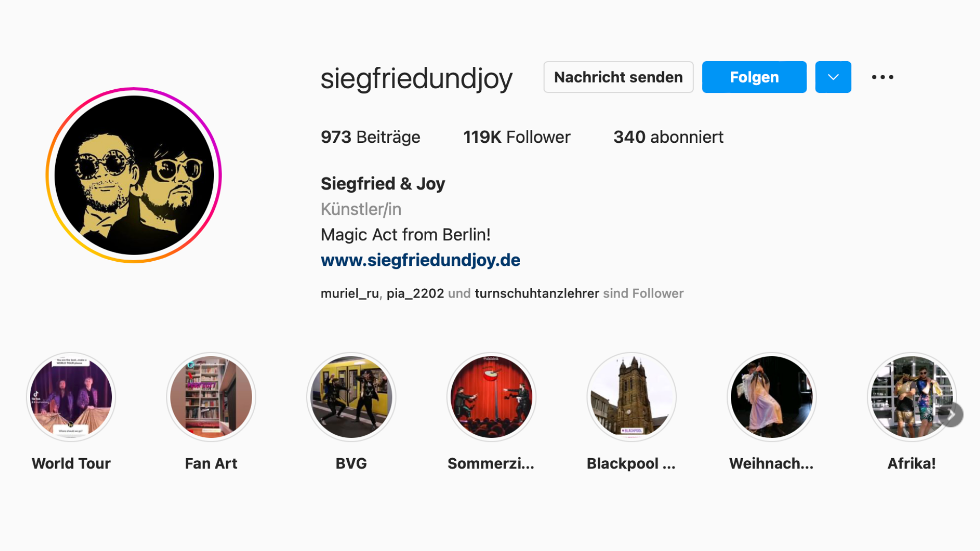This screenshot has width=980, height=551.
Task: Open the three-dot options menu
Action: (883, 77)
